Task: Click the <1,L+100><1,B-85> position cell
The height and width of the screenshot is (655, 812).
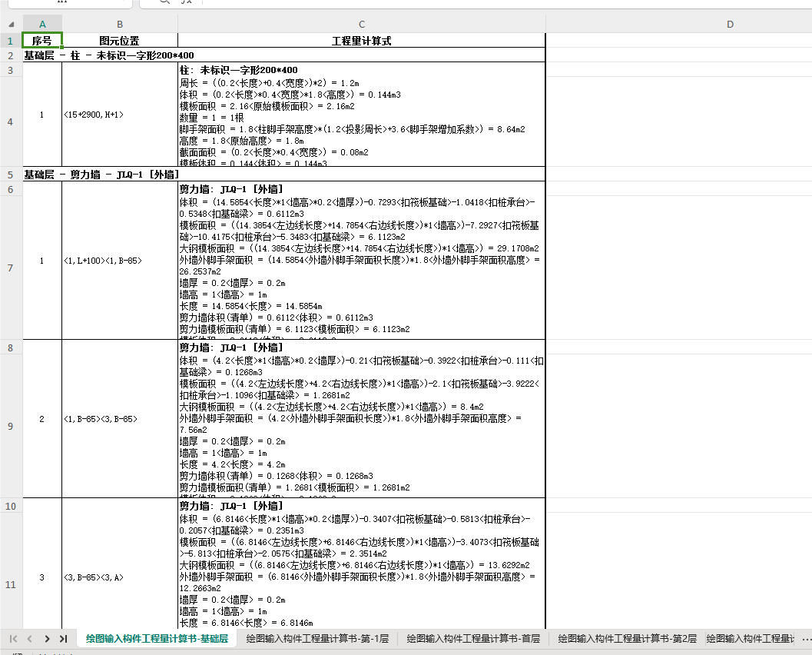Action: pyautogui.click(x=120, y=261)
